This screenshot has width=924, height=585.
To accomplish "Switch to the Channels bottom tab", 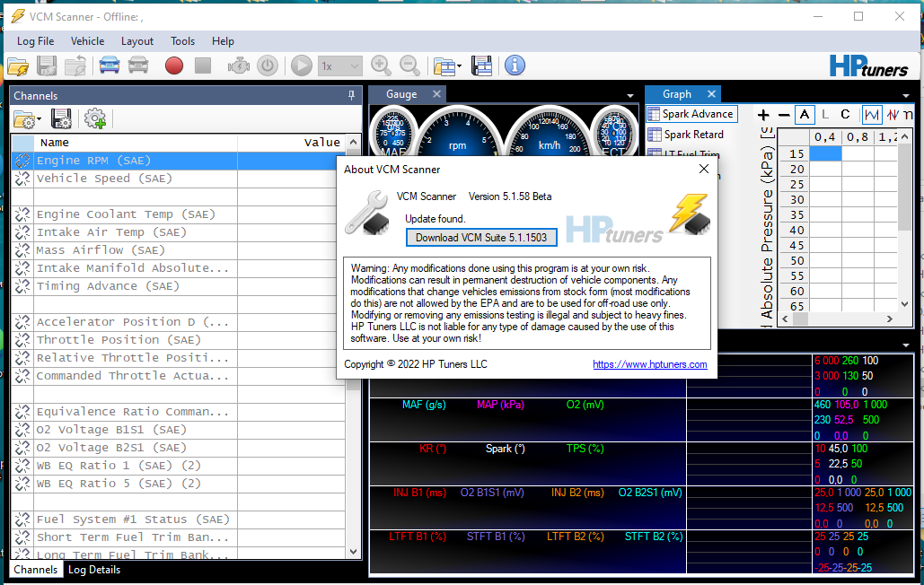I will (x=35, y=570).
